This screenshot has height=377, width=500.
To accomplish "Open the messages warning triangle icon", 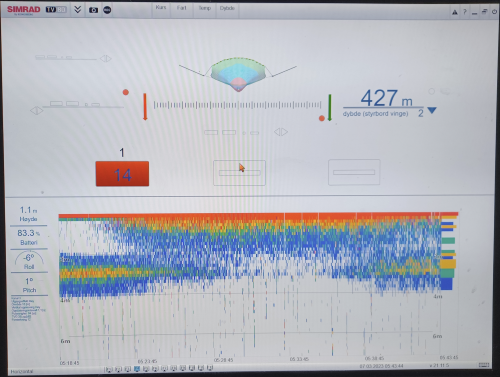I will (455, 12).
